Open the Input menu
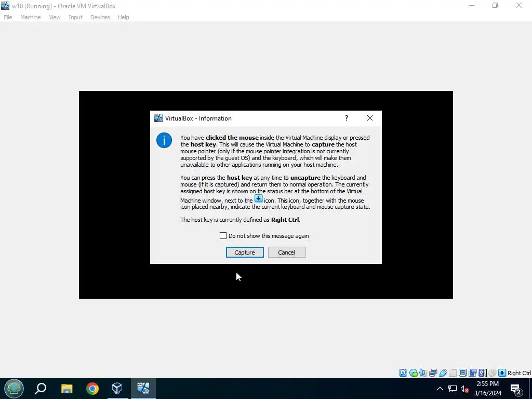The width and height of the screenshot is (532, 399). click(75, 17)
